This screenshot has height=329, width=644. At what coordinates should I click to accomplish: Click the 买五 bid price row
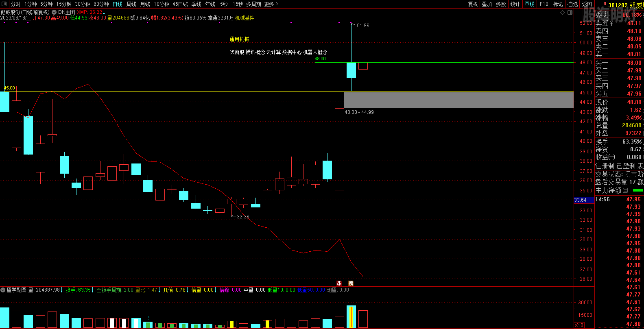(x=619, y=94)
